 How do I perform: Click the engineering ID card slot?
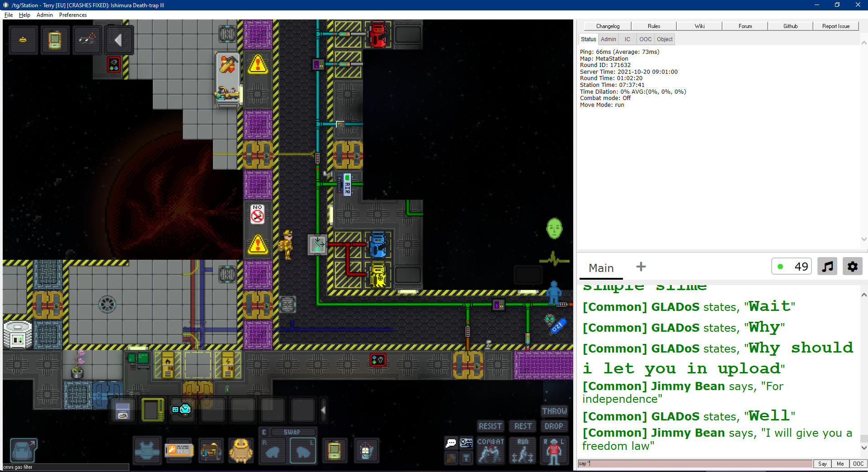(x=179, y=450)
